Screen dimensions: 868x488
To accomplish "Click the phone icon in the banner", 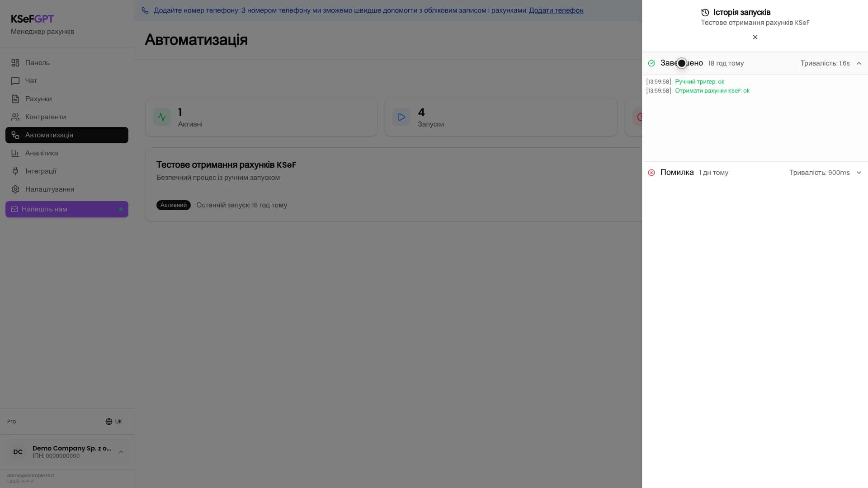I will pyautogui.click(x=145, y=10).
